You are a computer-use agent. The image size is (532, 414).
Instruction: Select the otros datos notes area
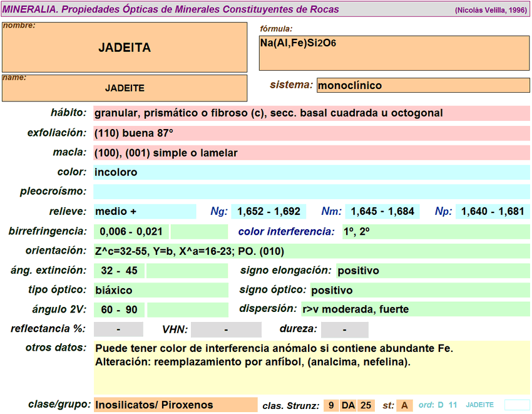[312, 367]
